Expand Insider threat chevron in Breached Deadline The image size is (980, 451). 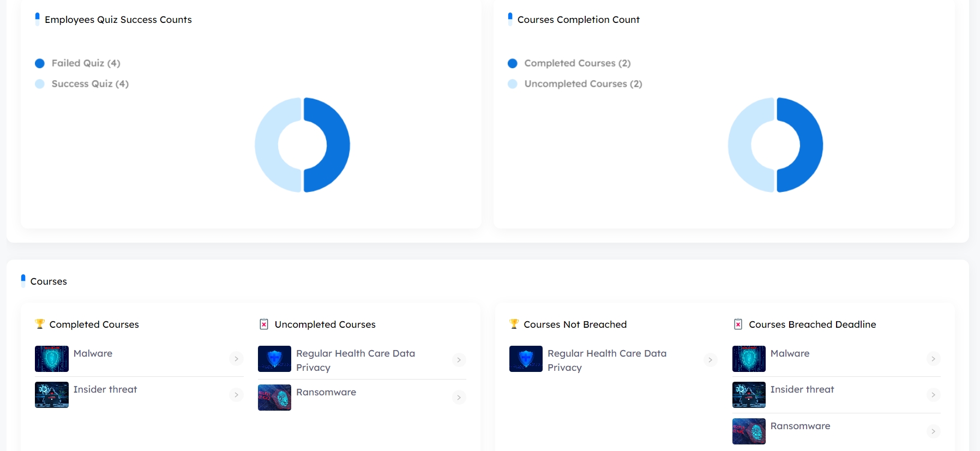point(933,395)
